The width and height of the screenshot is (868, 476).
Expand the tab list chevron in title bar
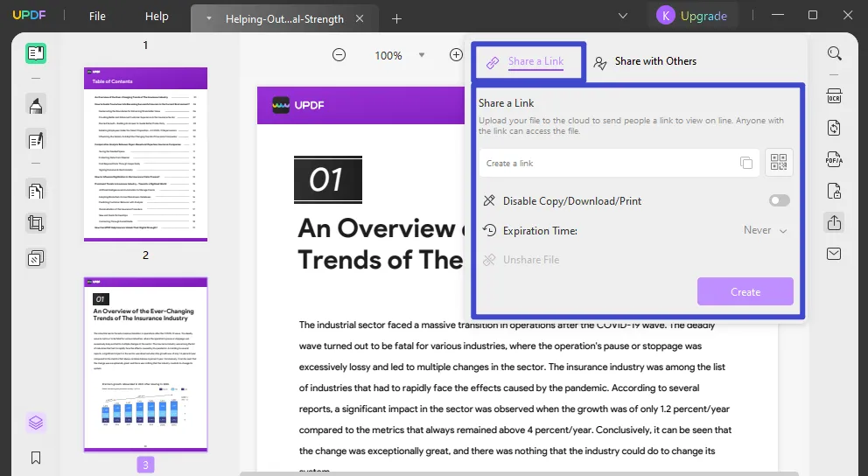pyautogui.click(x=623, y=16)
